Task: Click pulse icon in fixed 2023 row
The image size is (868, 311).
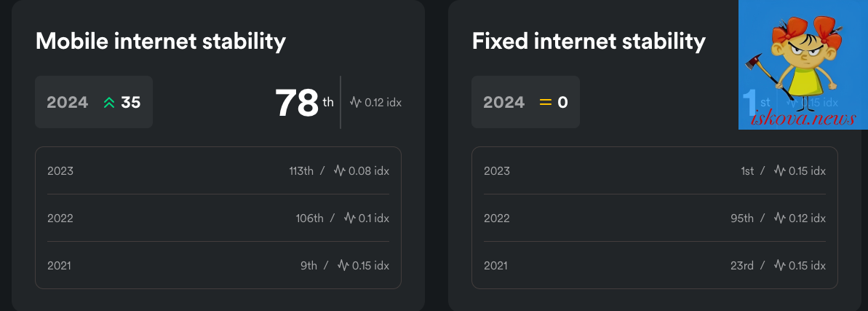Action: click(x=779, y=170)
